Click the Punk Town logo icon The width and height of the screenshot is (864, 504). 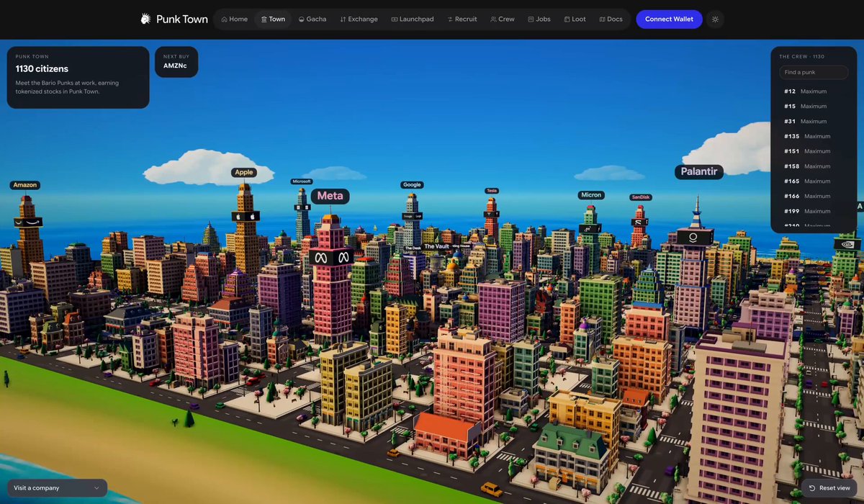point(145,19)
